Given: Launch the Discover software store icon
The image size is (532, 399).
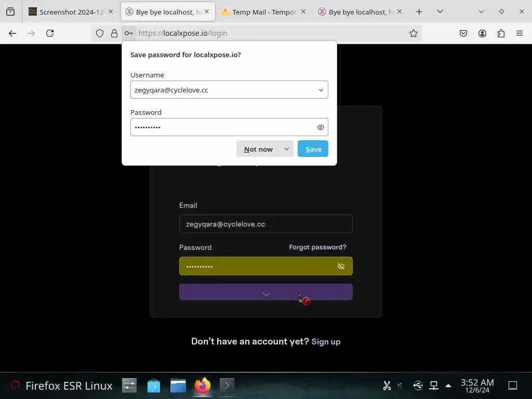Looking at the screenshot, I should (x=154, y=386).
